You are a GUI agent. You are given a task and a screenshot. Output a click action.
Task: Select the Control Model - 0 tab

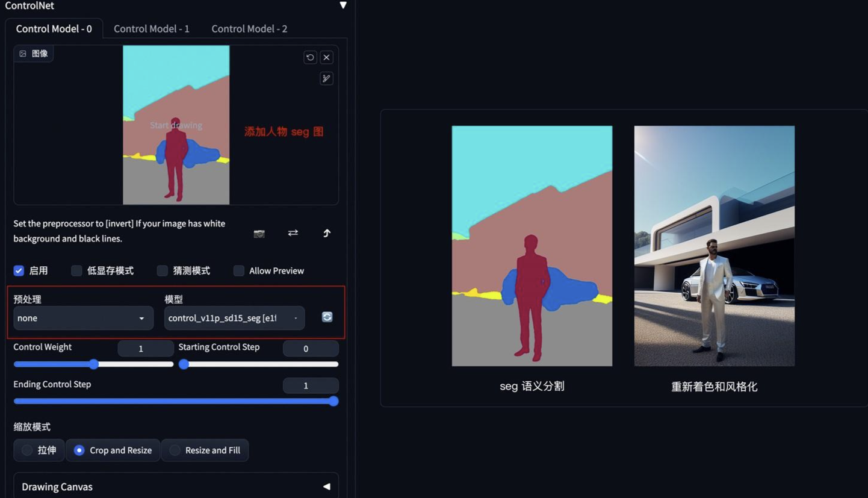pos(54,28)
